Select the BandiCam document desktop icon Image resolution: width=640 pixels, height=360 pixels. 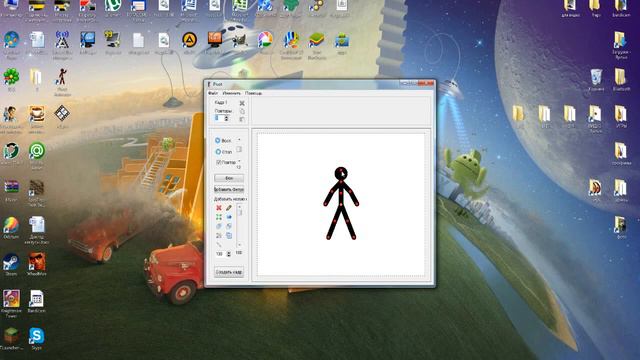pyautogui.click(x=36, y=299)
